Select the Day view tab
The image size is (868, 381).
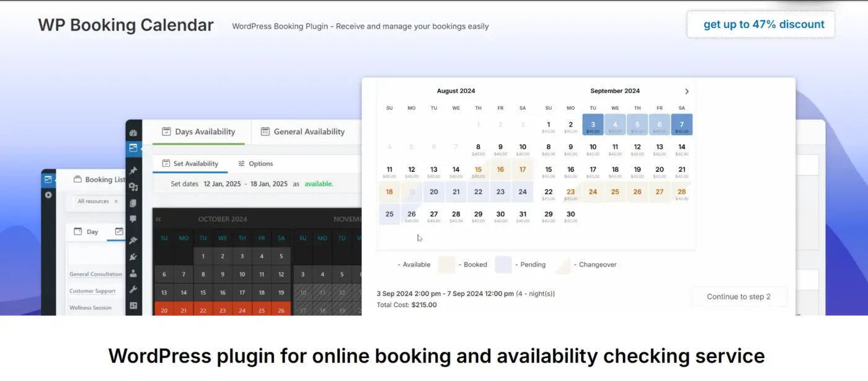pyautogui.click(x=86, y=231)
